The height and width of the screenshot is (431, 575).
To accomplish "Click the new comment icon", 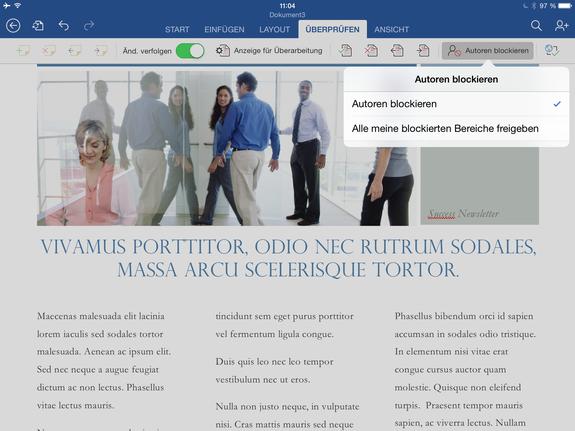I will coord(23,51).
